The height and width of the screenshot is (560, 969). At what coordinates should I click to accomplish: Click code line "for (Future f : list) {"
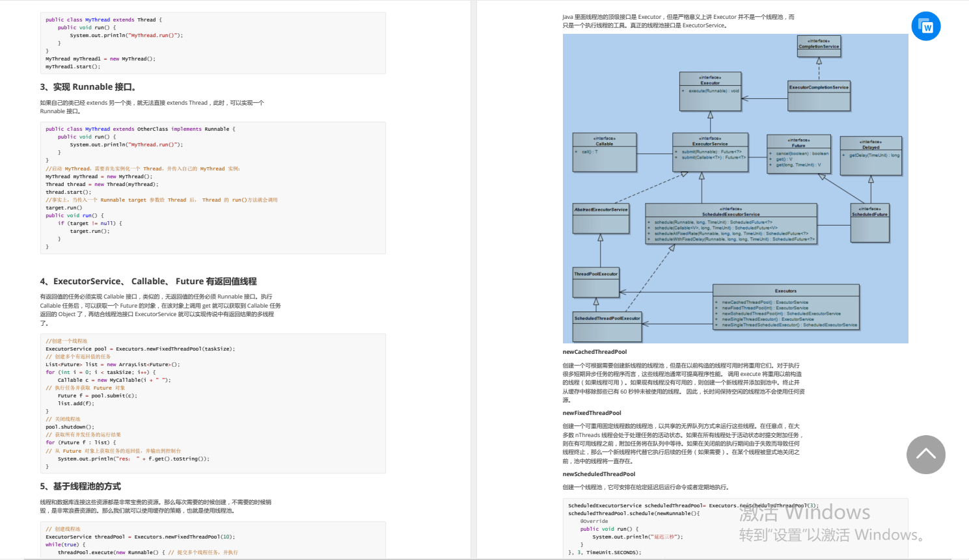coord(81,442)
